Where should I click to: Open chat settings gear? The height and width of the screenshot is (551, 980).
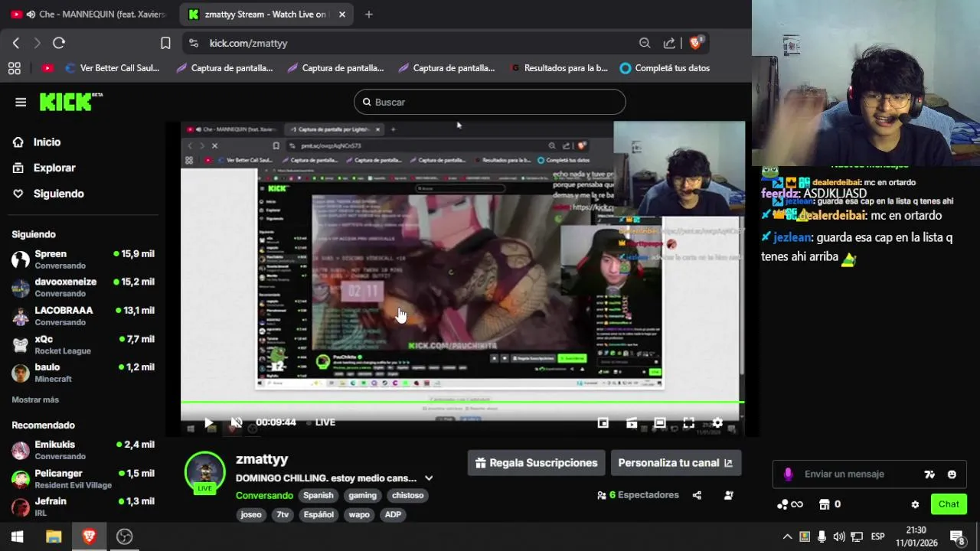(915, 504)
